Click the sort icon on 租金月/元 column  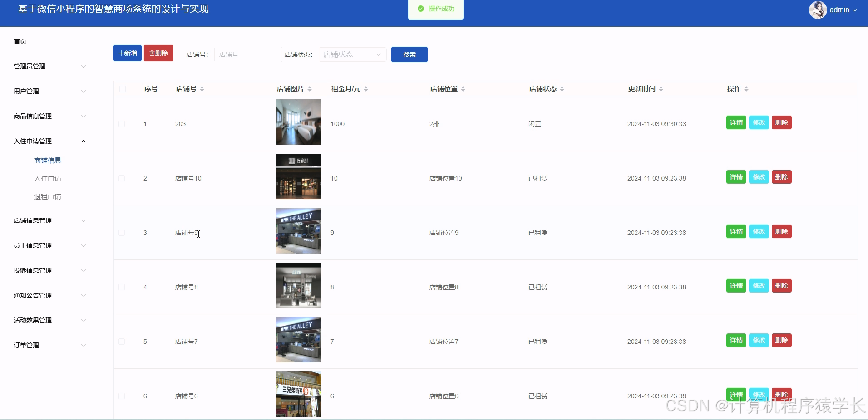point(366,89)
